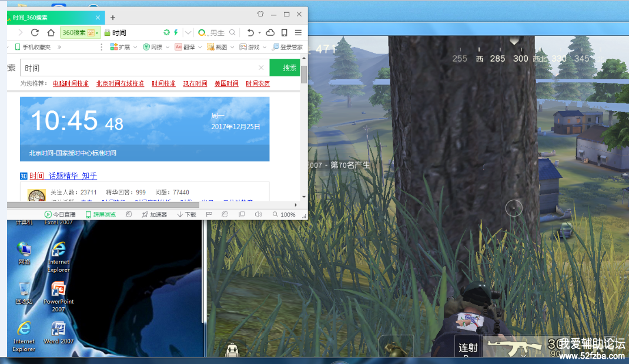Open Word 2007 desktop shortcut
This screenshot has height=364, width=629.
click(x=58, y=332)
